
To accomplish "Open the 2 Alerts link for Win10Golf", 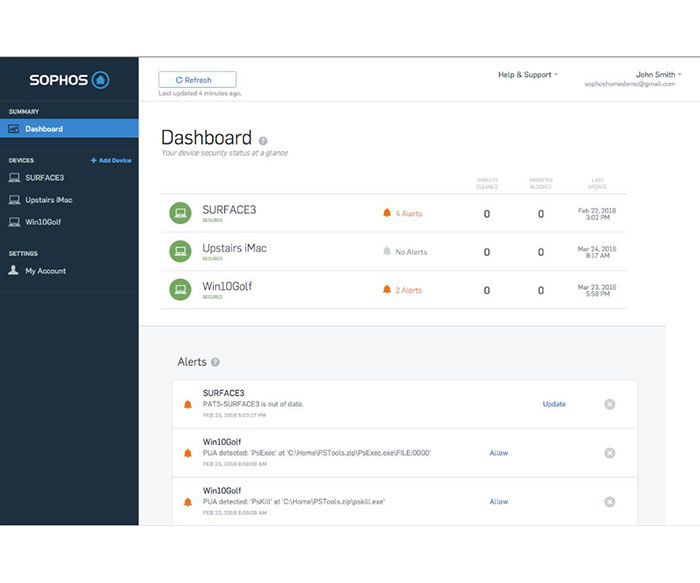I will [408, 291].
